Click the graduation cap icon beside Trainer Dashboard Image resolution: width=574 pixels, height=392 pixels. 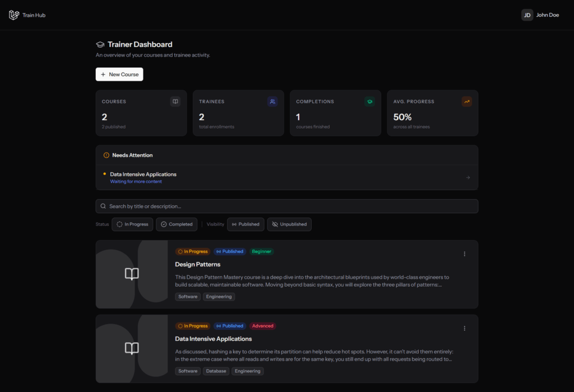tap(100, 44)
